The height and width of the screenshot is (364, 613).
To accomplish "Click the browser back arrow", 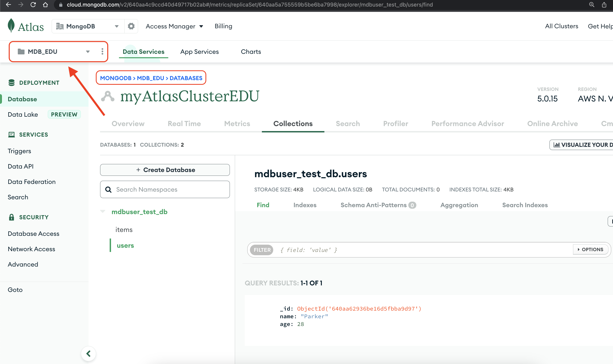I will pyautogui.click(x=8, y=4).
